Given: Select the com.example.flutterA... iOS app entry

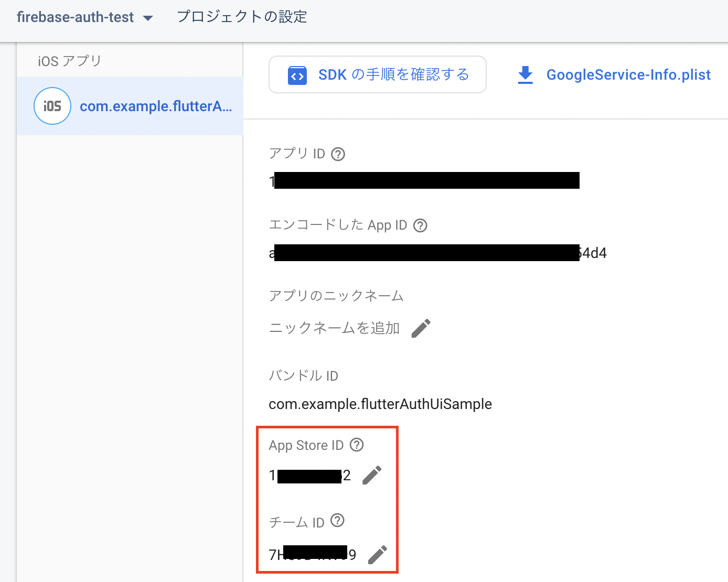Looking at the screenshot, I should [130, 106].
